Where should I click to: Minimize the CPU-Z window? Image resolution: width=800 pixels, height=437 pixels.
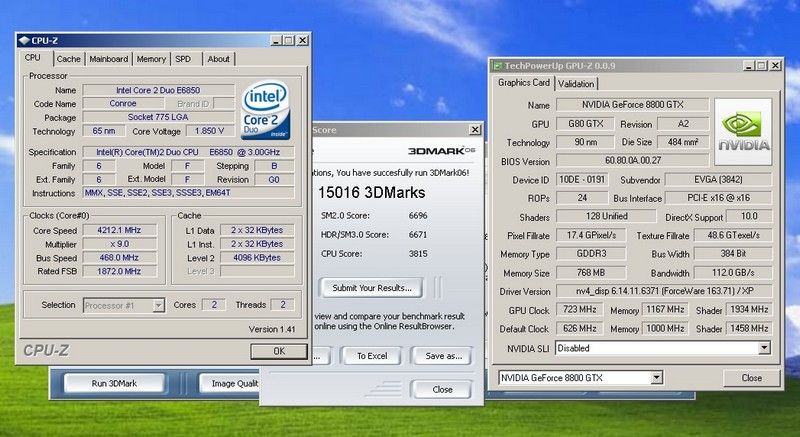(x=276, y=40)
